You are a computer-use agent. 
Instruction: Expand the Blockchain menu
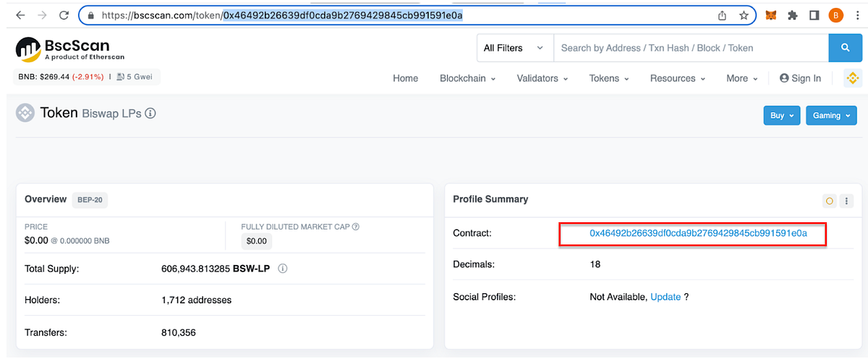[467, 78]
